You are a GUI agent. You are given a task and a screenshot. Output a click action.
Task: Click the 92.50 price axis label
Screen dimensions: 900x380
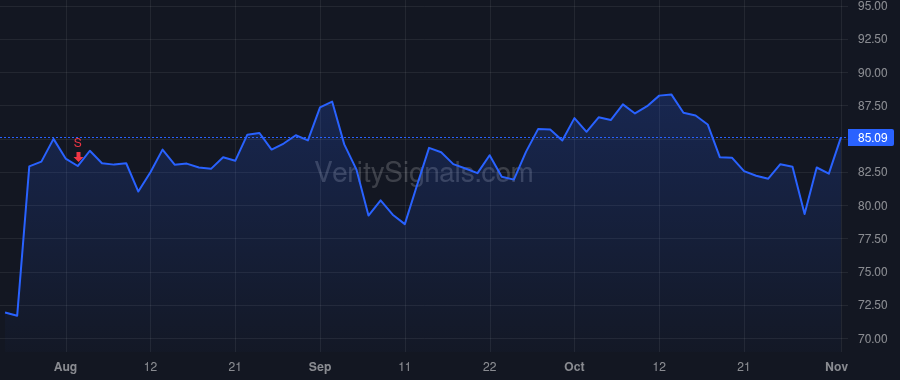[x=872, y=39]
